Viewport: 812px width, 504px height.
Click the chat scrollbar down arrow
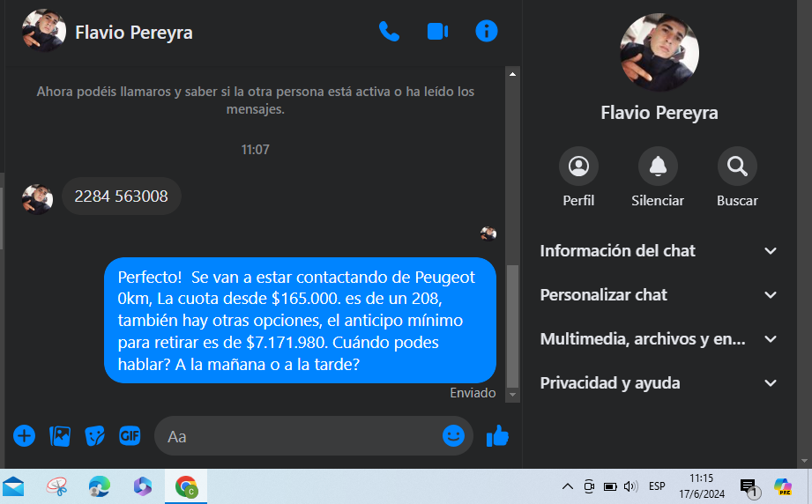point(513,396)
